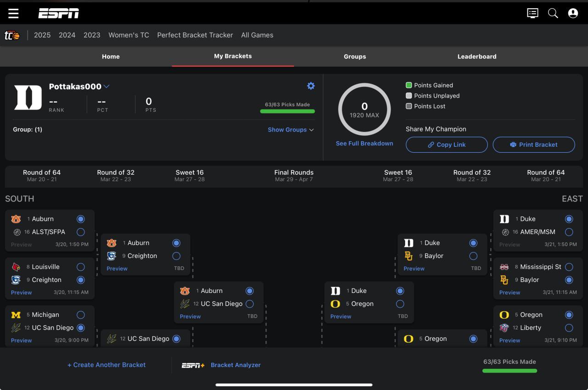This screenshot has height=390, width=588.
Task: Open the scores ticker icon
Action: 532,13
